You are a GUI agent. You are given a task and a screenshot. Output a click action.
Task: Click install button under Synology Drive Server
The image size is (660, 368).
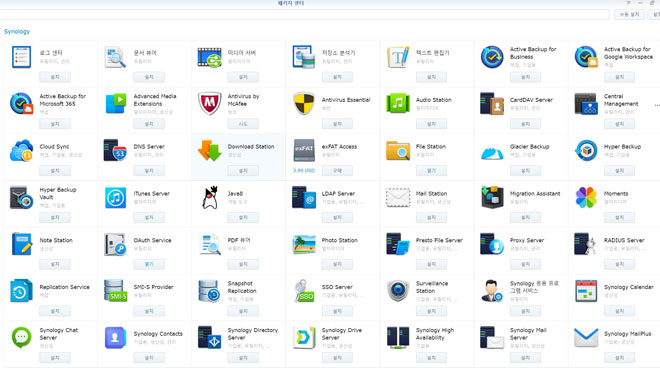pyautogui.click(x=337, y=357)
